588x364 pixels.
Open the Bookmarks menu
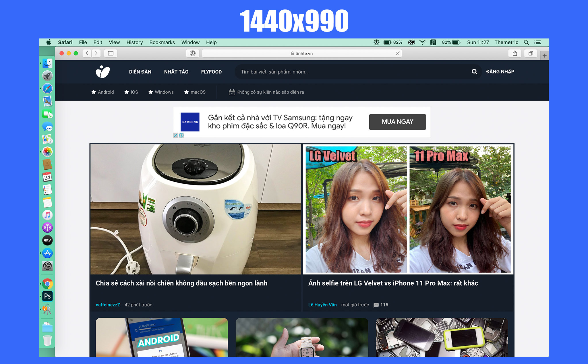point(162,42)
